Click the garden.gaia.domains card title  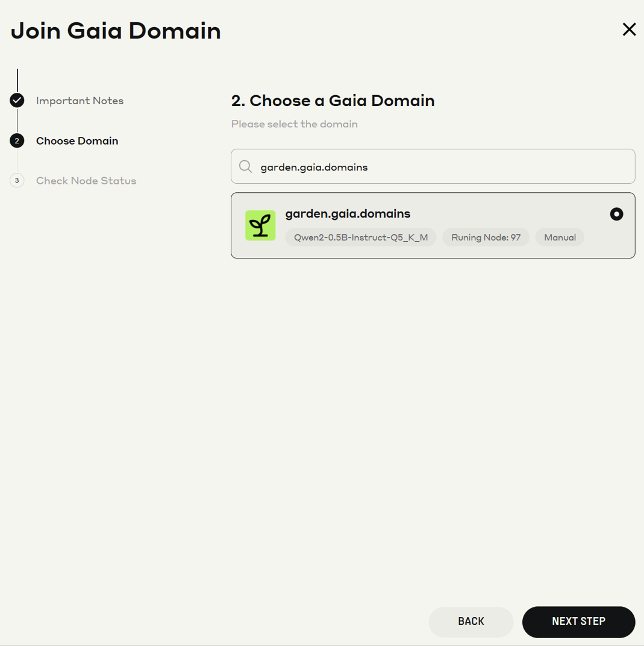coord(348,214)
